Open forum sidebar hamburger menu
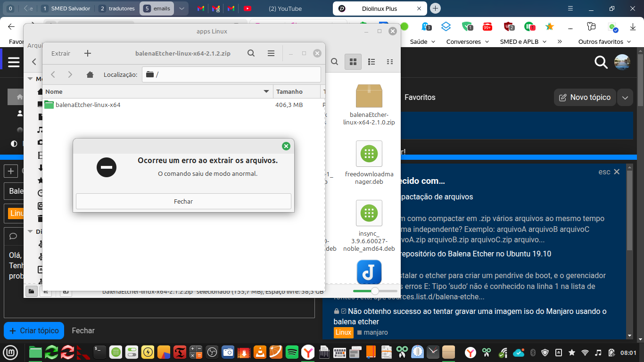 (14, 62)
